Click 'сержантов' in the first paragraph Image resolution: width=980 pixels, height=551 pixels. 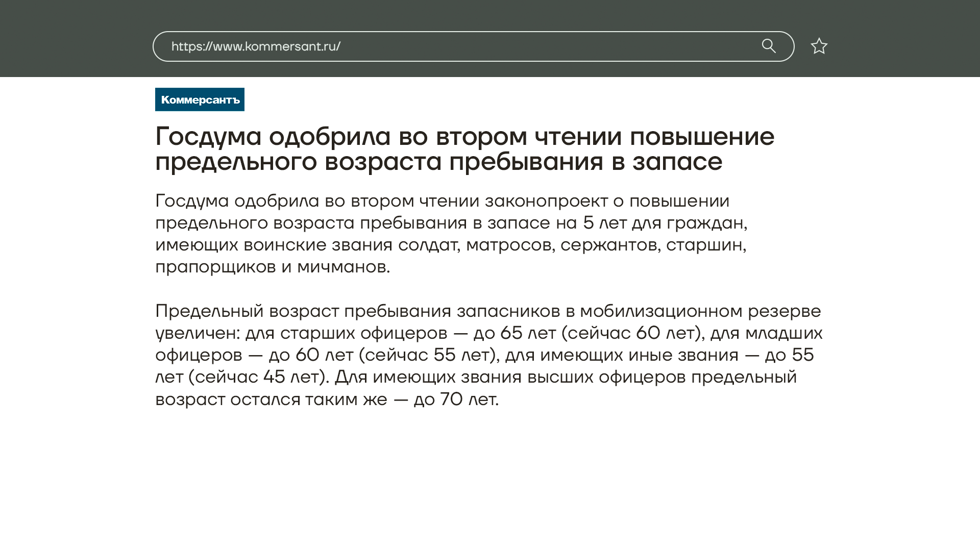click(x=610, y=245)
